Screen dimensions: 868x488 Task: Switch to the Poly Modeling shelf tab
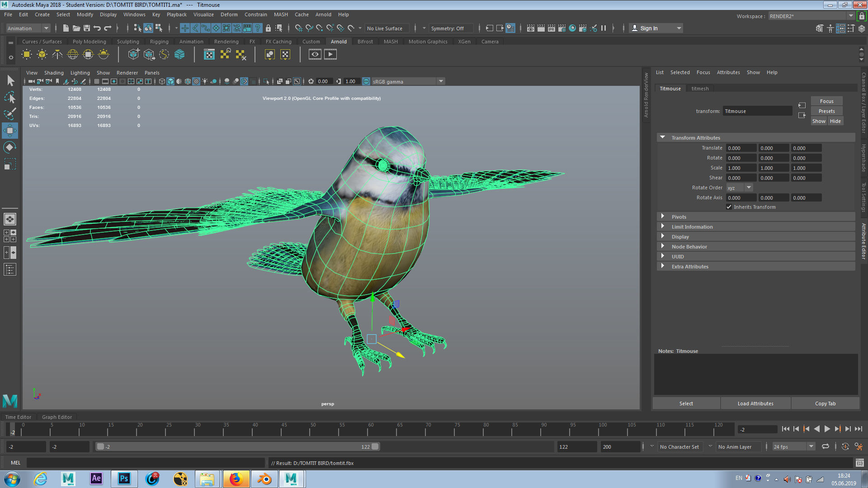89,42
